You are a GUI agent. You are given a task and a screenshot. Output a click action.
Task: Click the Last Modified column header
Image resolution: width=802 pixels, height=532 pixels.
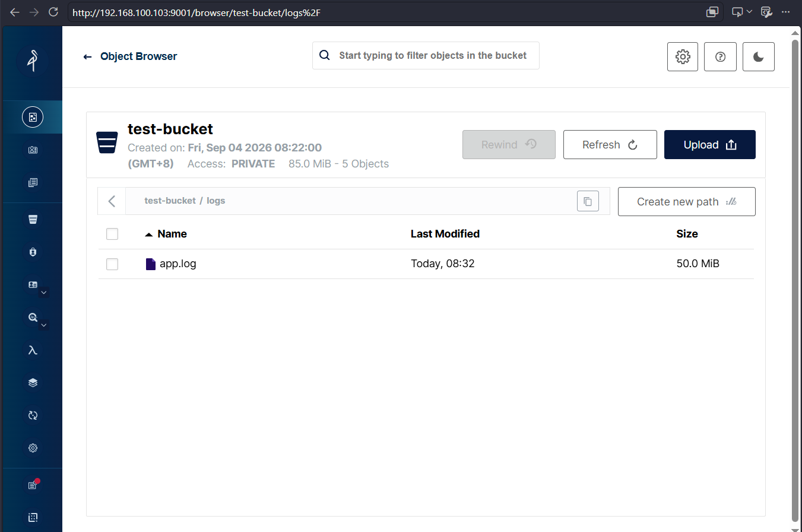445,234
